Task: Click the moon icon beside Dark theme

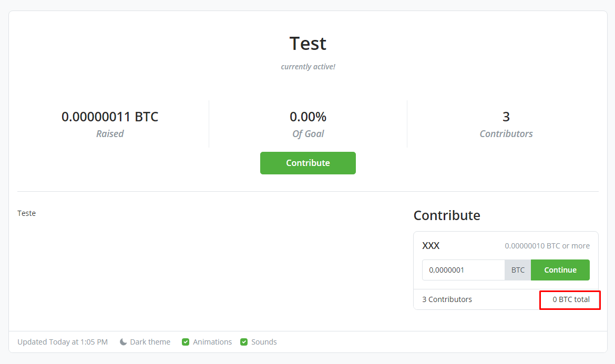Action: tap(122, 341)
